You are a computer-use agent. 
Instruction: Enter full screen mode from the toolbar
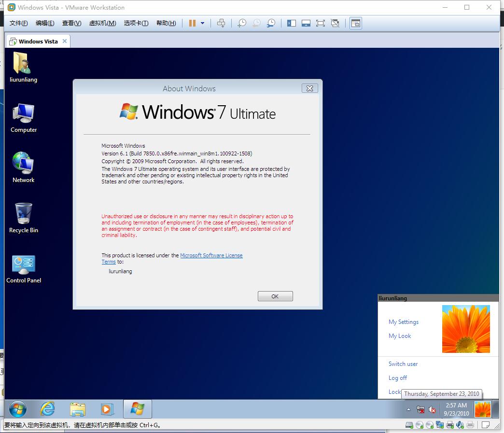click(321, 23)
